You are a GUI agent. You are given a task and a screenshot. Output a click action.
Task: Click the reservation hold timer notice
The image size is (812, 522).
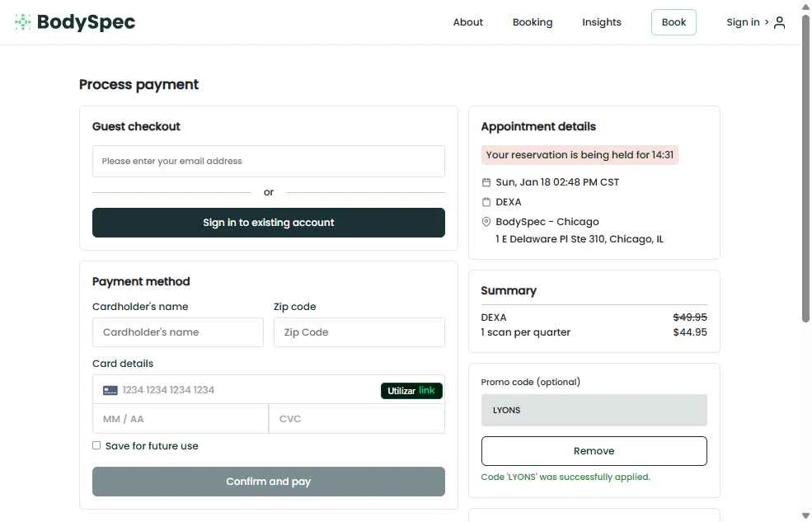point(580,155)
